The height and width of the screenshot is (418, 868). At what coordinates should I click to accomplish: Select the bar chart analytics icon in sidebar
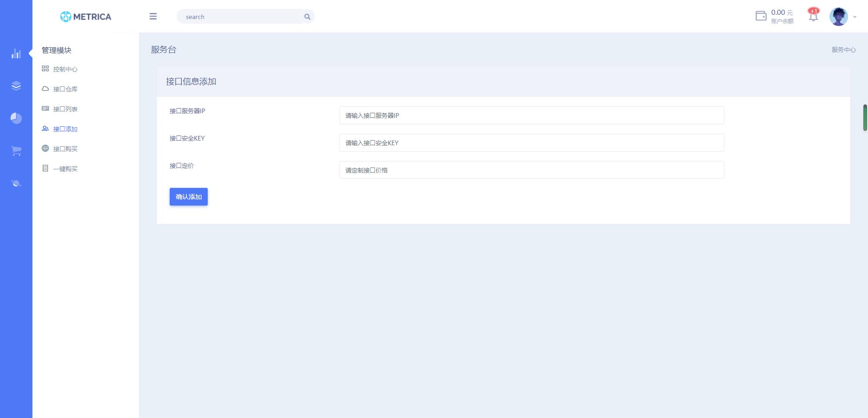click(16, 53)
